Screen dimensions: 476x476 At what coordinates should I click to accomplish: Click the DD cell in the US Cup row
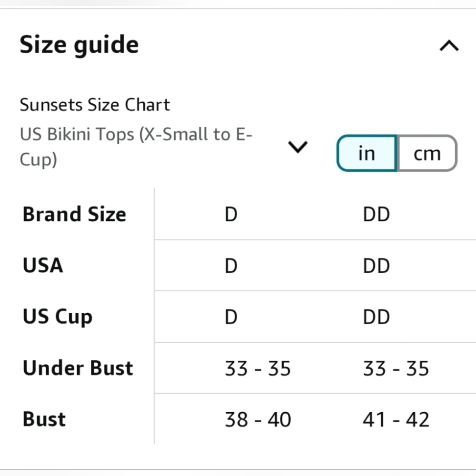click(377, 317)
